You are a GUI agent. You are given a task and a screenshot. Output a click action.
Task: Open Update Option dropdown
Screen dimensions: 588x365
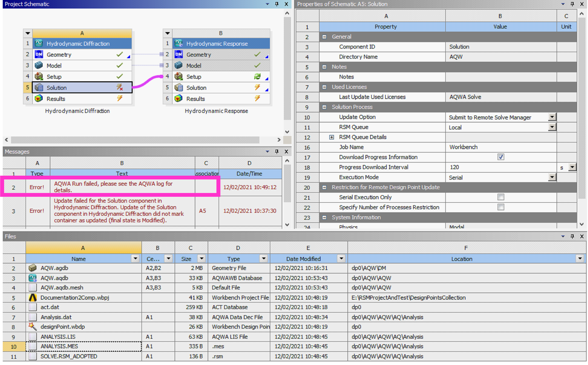[552, 117]
